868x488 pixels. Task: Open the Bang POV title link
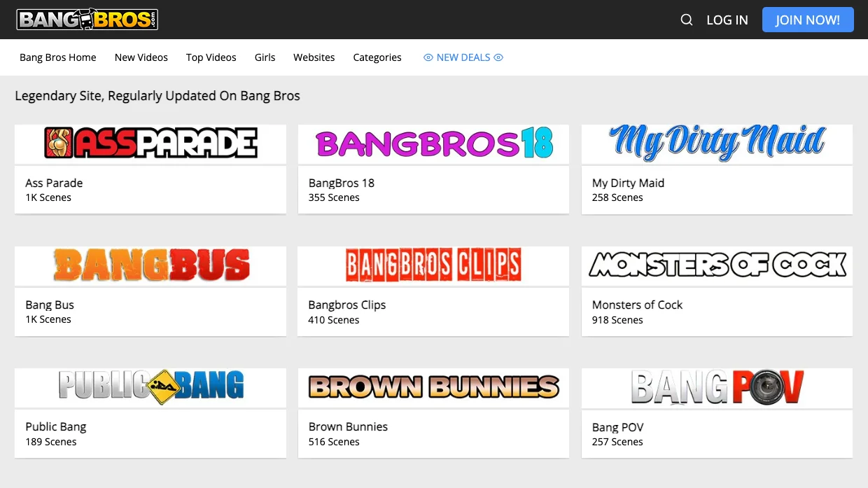coord(617,427)
